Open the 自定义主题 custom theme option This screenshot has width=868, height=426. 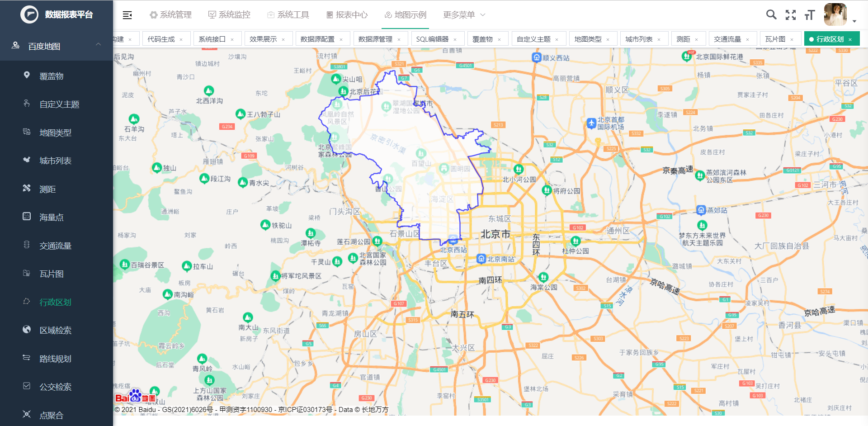59,104
